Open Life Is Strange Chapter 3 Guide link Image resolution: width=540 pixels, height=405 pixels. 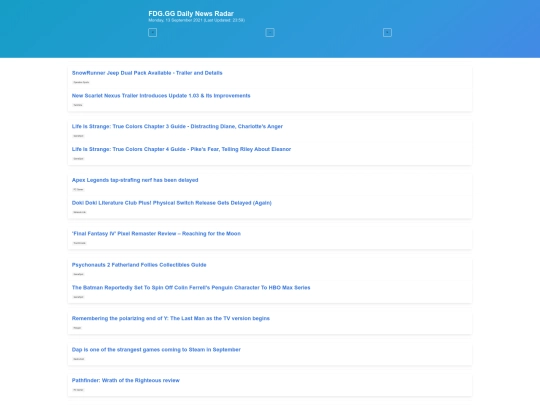coord(177,126)
